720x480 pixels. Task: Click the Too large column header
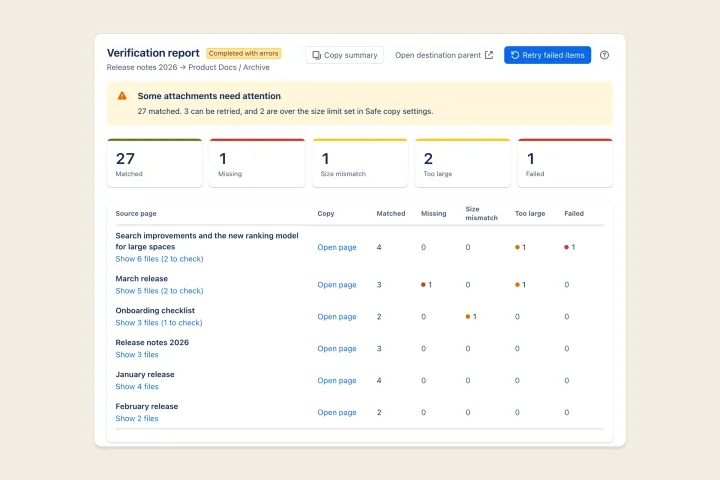click(530, 214)
